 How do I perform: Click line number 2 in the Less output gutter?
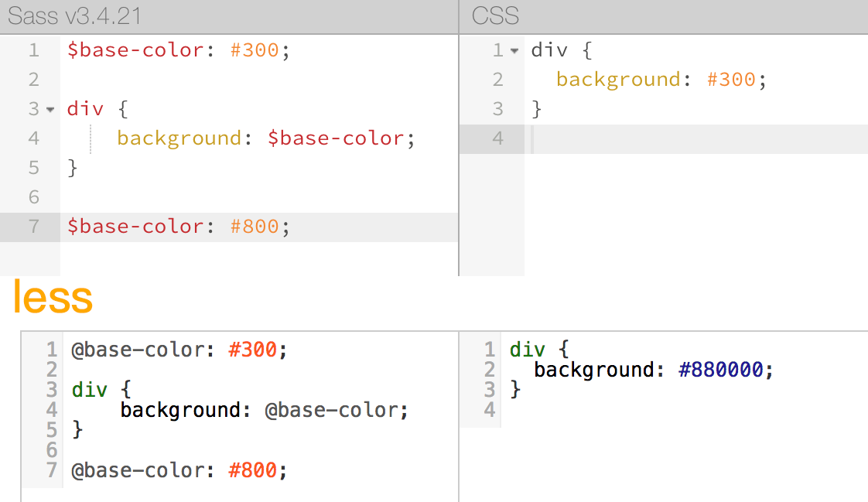click(x=490, y=370)
